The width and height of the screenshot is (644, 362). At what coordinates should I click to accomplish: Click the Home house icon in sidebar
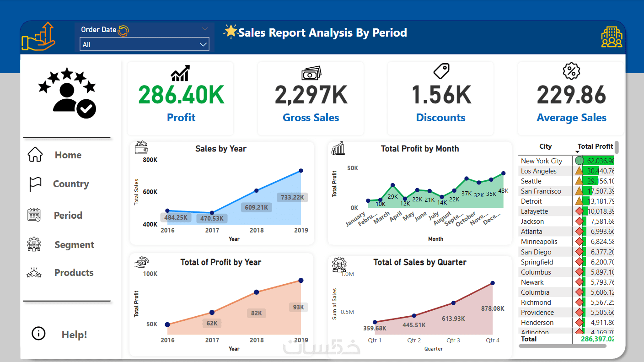pos(35,155)
